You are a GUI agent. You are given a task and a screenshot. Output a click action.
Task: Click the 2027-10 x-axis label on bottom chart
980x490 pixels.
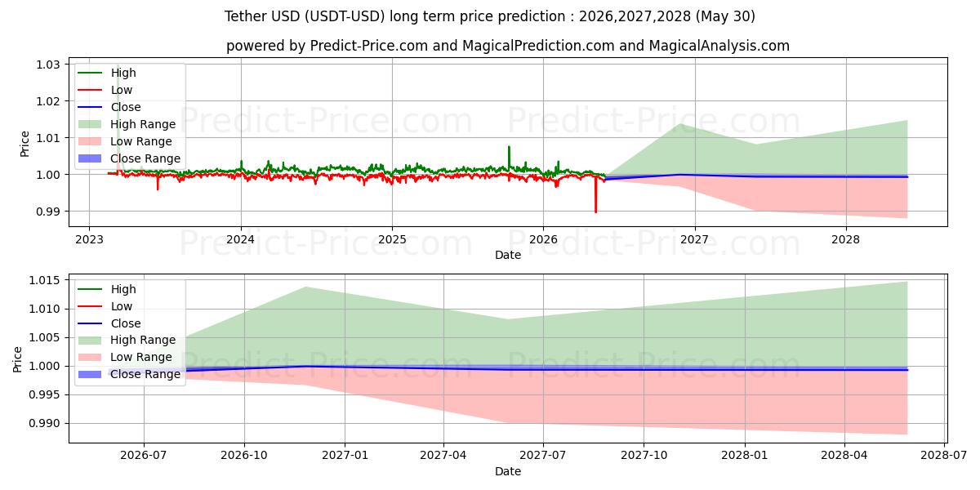point(644,456)
